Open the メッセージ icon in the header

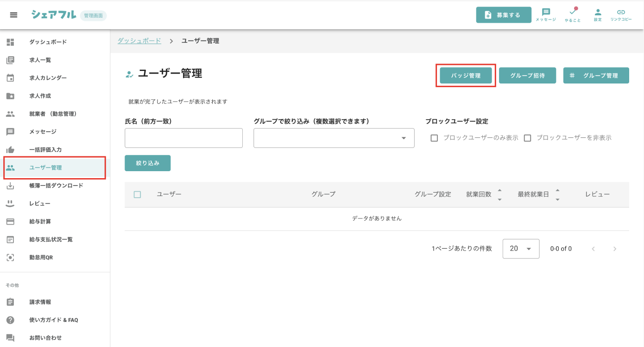click(x=546, y=13)
